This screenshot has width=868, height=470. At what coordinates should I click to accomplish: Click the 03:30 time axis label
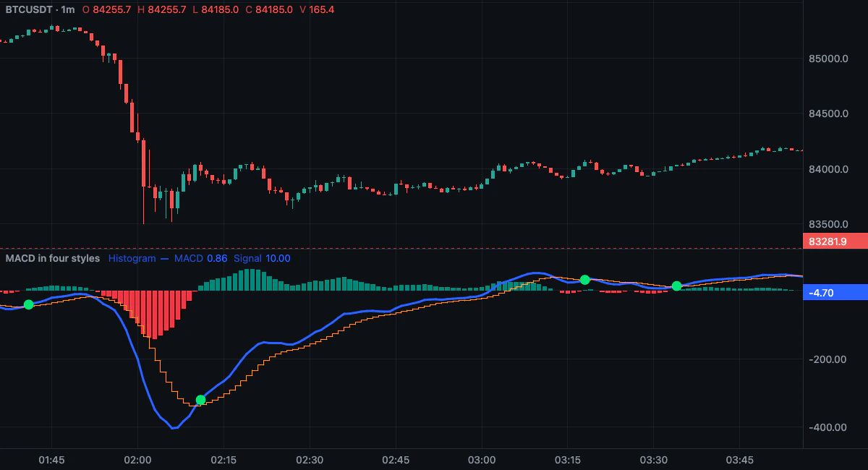[654, 460]
